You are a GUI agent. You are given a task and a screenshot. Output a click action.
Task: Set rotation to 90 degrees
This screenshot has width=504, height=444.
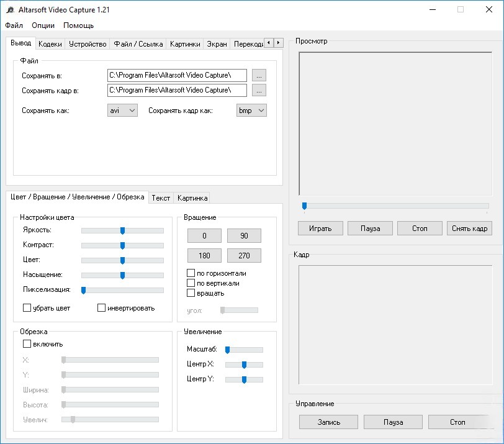(244, 236)
